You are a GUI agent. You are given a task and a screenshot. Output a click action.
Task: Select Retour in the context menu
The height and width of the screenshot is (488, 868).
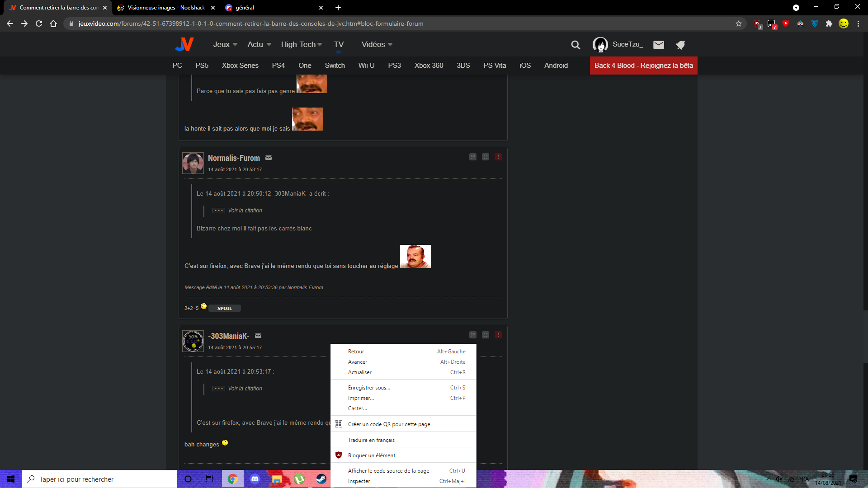tap(403, 352)
